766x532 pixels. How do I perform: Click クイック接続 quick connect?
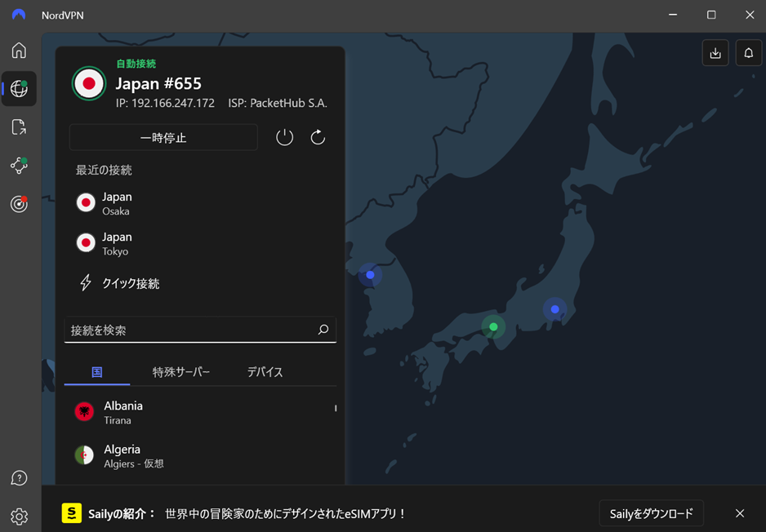click(131, 284)
